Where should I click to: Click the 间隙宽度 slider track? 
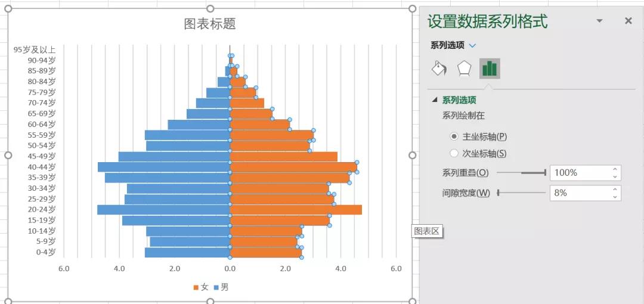521,193
